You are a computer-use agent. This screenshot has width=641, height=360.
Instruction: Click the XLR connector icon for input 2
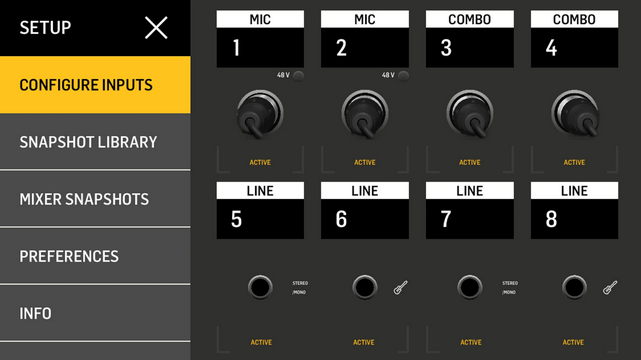(365, 114)
